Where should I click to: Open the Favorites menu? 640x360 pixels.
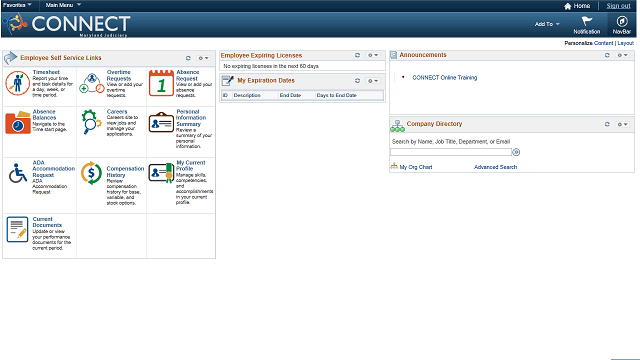pos(17,5)
